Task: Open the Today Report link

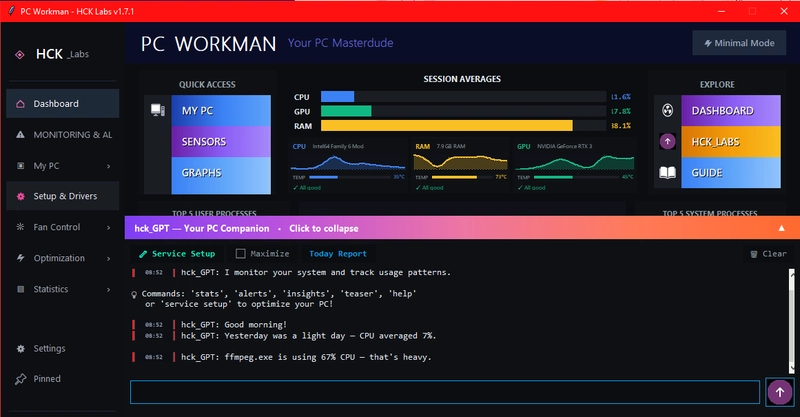Action: [x=337, y=254]
